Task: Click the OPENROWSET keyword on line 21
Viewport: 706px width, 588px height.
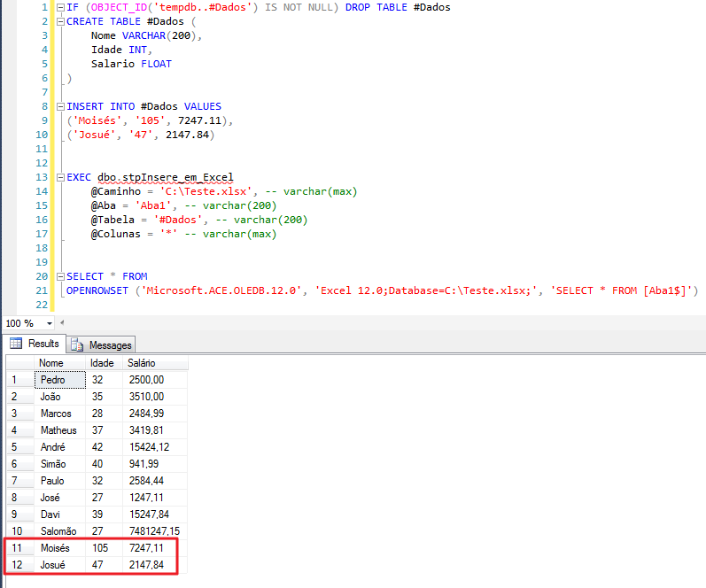Action: [97, 290]
